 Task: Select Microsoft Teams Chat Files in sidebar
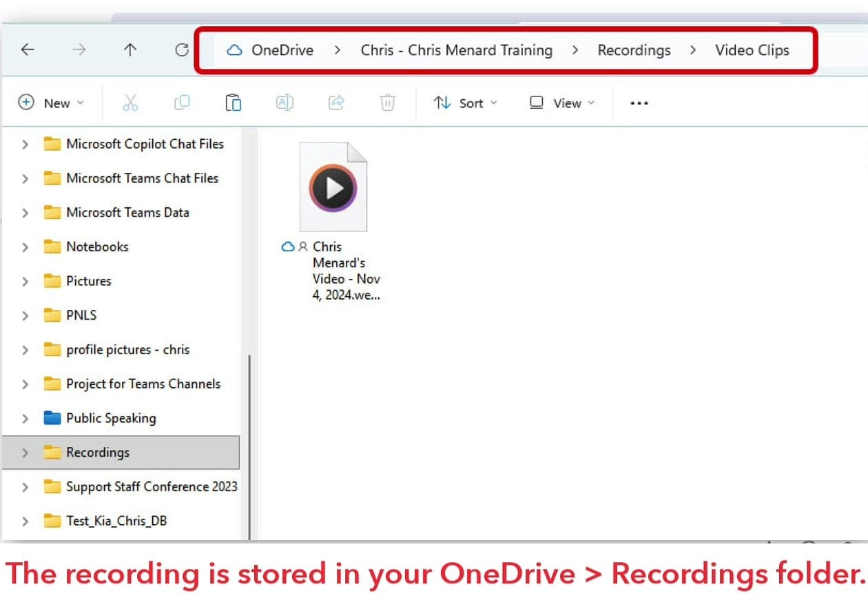pos(142,178)
